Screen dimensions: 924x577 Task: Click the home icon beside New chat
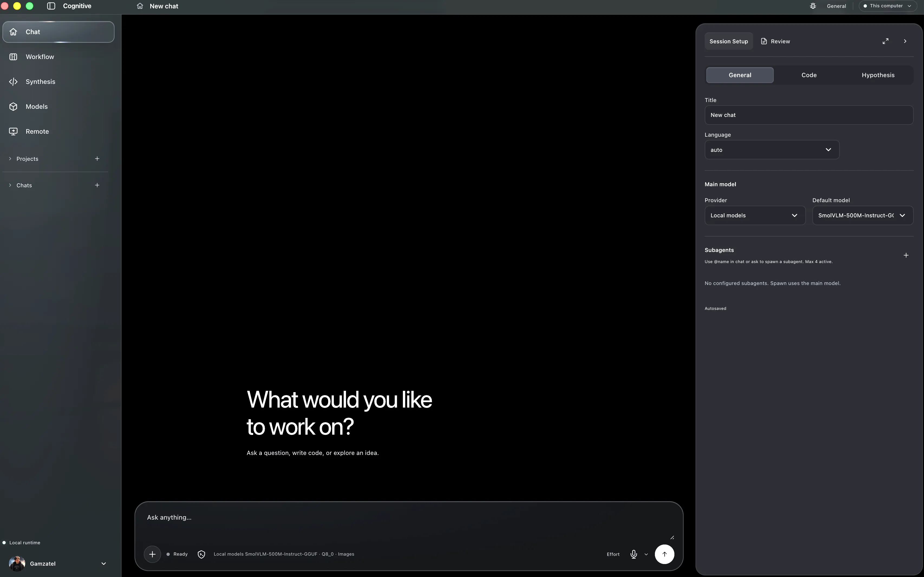140,6
